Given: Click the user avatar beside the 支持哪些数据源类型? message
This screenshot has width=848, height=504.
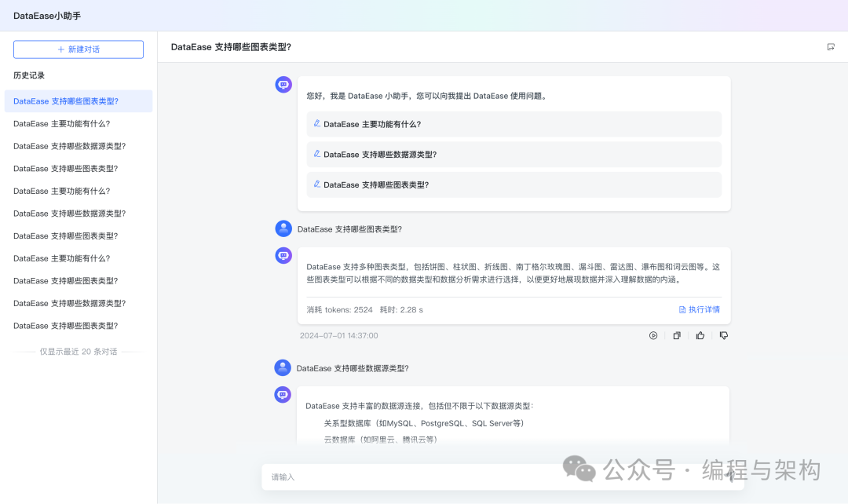Looking at the screenshot, I should pyautogui.click(x=283, y=367).
